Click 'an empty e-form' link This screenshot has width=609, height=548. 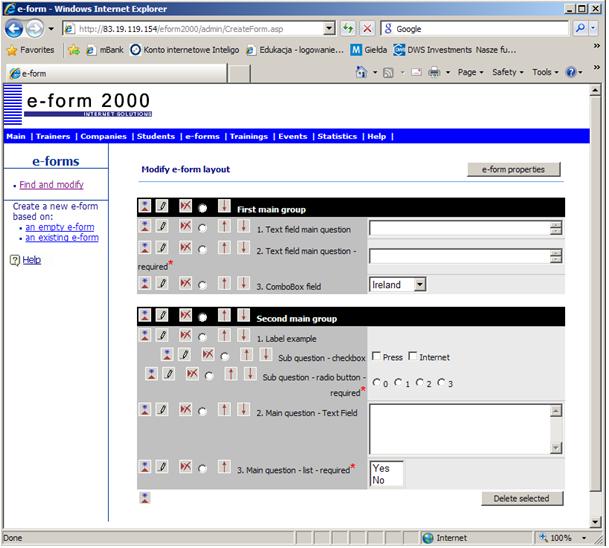point(60,228)
